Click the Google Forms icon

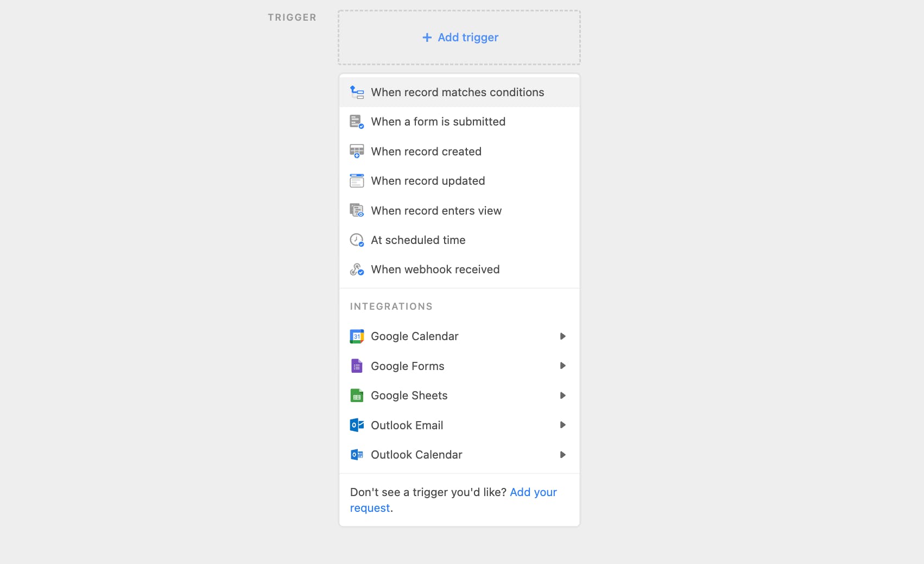(x=357, y=366)
